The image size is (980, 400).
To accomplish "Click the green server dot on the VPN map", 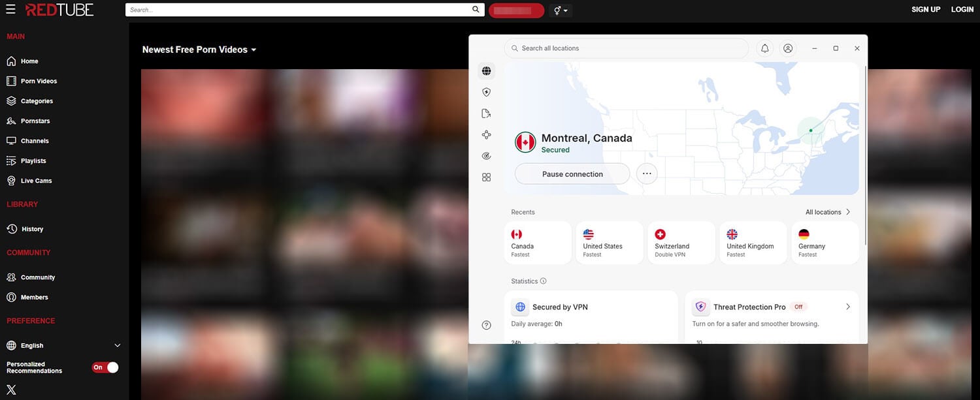I will pos(811,131).
